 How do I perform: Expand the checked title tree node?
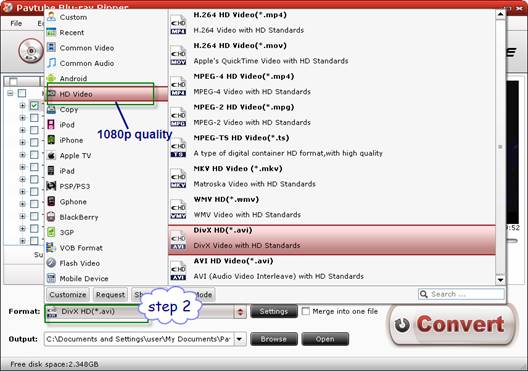22,105
